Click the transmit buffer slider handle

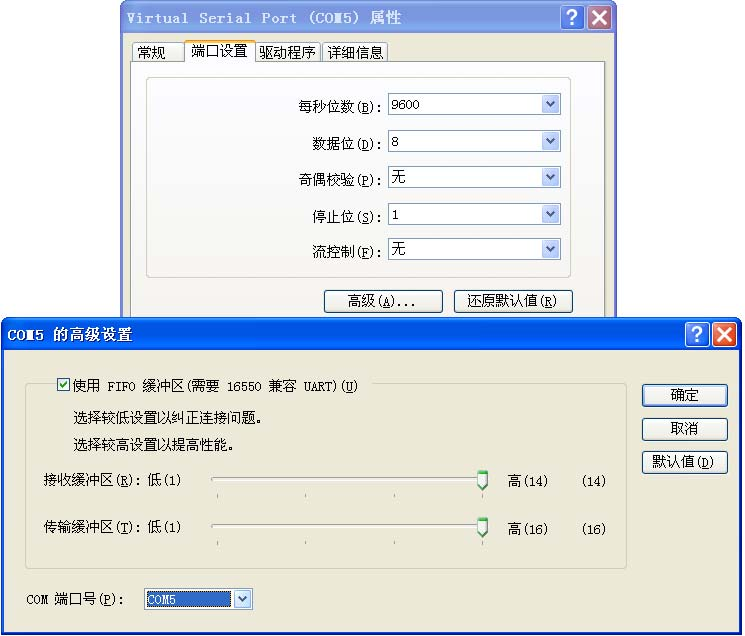tap(482, 527)
